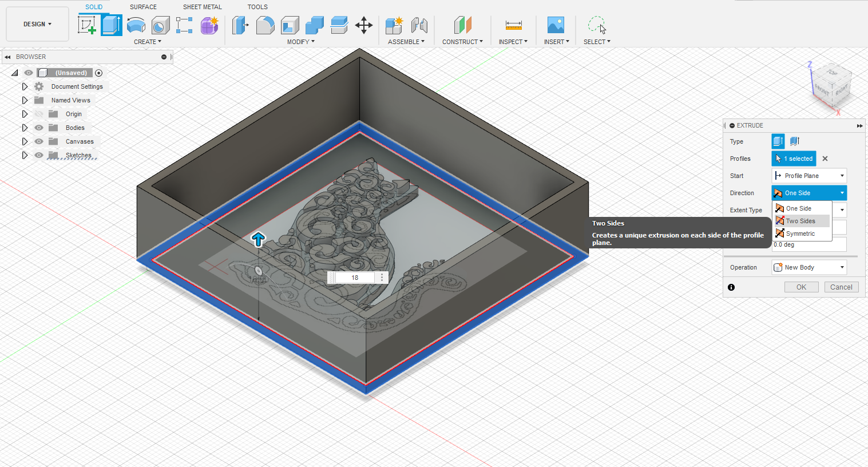Select the Joint tool icon

[419, 25]
